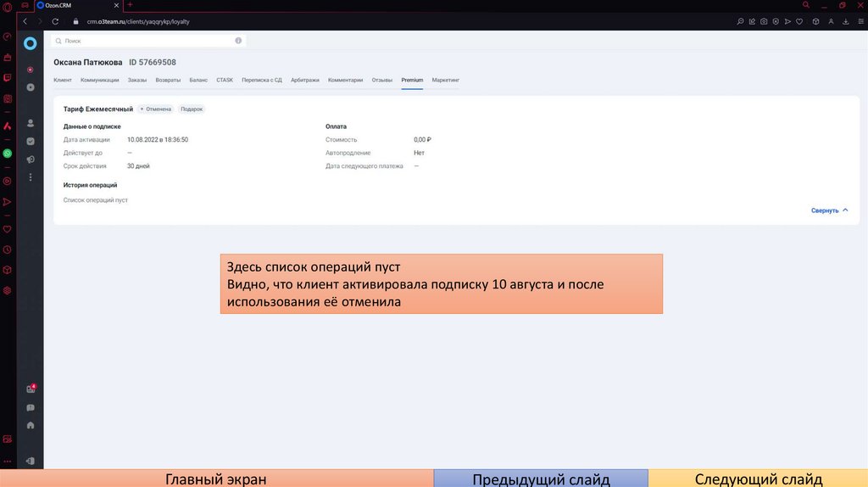Viewport: 868px width, 487px height.
Task: Click the zoom magnifier icon in browser toolbar
Action: click(x=740, y=21)
